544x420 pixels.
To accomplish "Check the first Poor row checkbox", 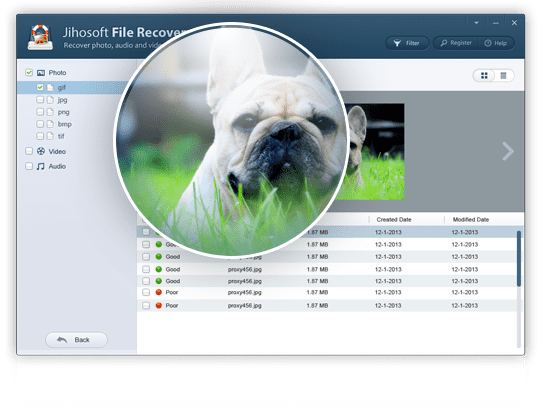I will pos(146,292).
